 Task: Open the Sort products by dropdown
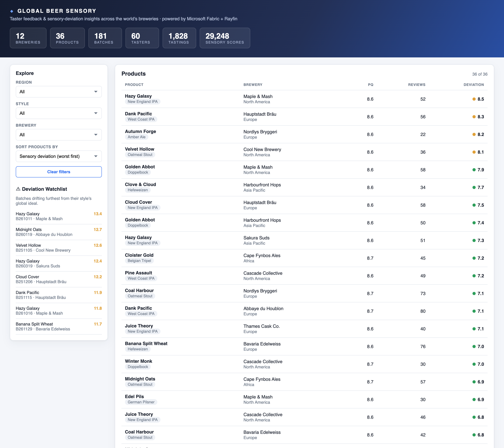[x=59, y=156]
